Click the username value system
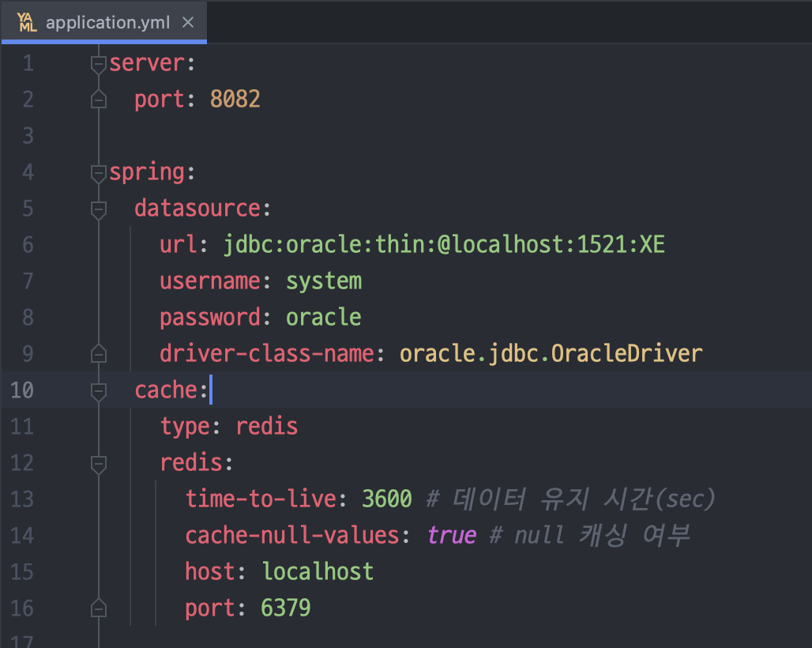 click(x=324, y=282)
